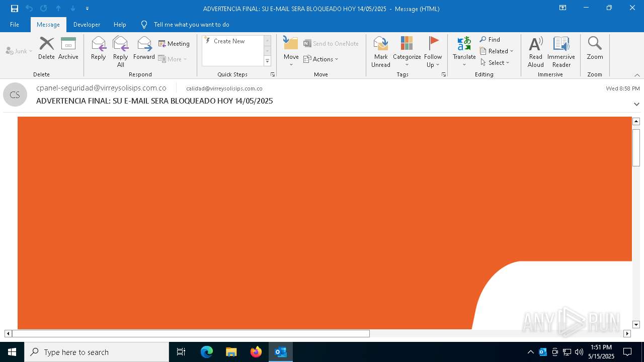Open Task View from taskbar
The height and width of the screenshot is (362, 644).
(181, 352)
